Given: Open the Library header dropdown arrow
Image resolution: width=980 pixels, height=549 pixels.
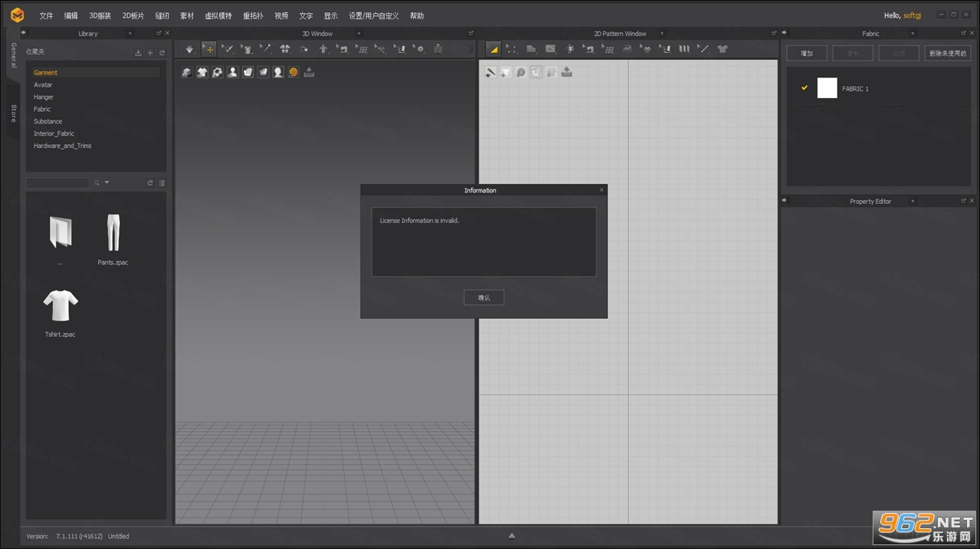Looking at the screenshot, I should [130, 34].
